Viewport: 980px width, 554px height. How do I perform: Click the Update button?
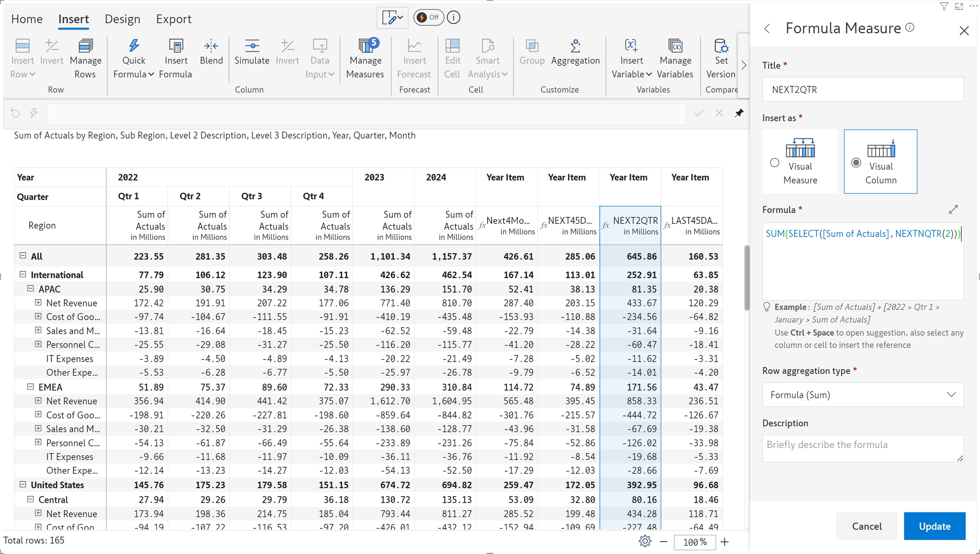tap(934, 526)
